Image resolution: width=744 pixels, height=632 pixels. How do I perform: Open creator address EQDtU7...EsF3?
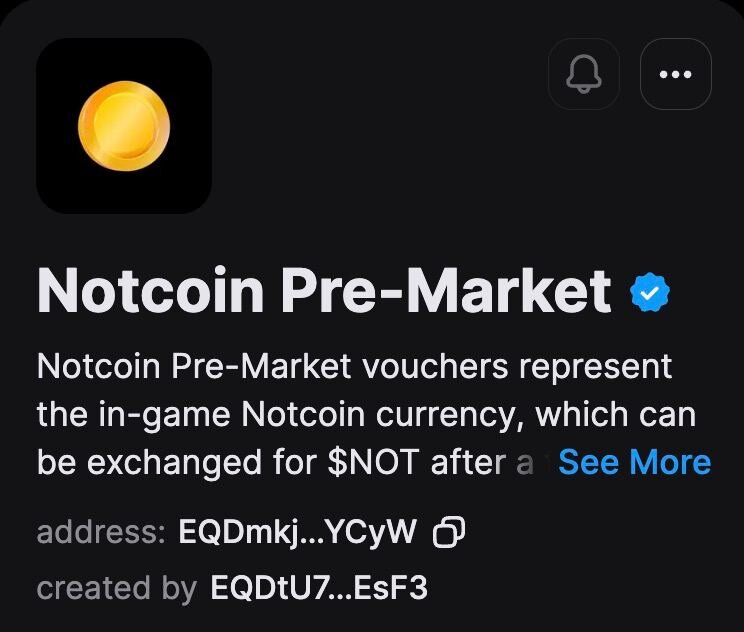pos(319,587)
